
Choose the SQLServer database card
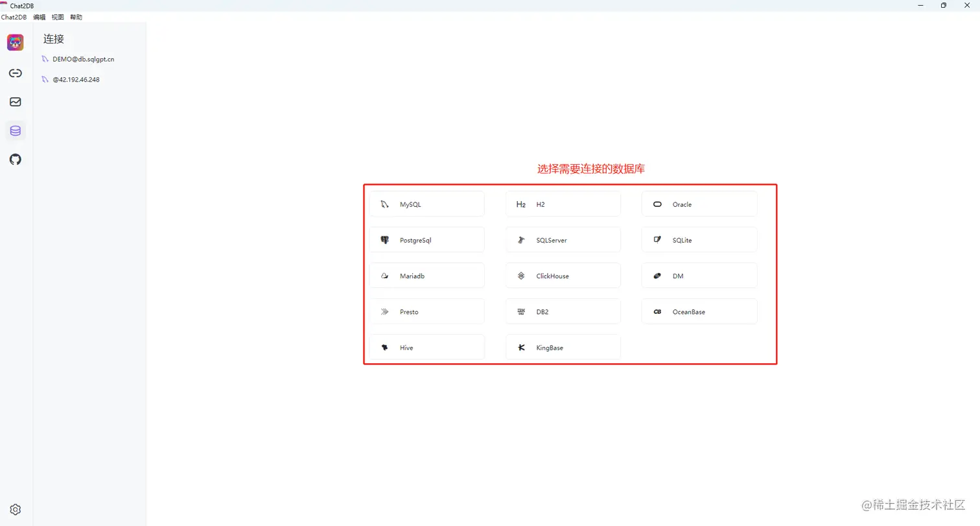coord(563,240)
